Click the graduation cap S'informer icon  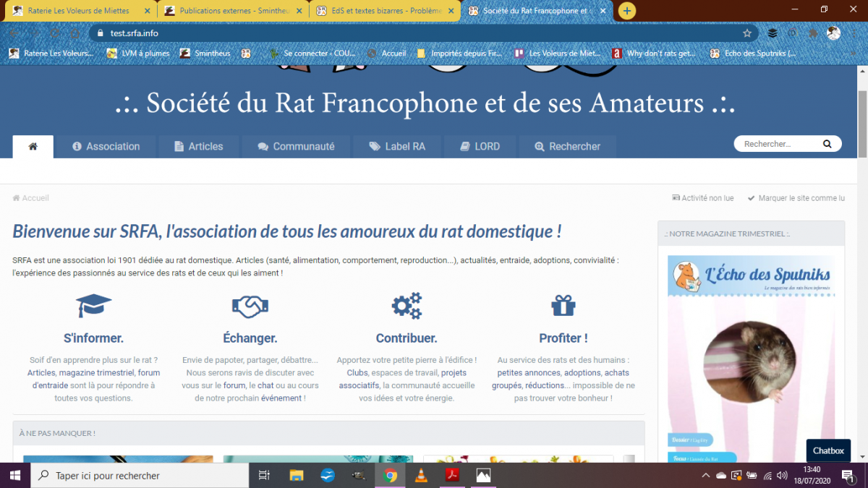(x=93, y=306)
